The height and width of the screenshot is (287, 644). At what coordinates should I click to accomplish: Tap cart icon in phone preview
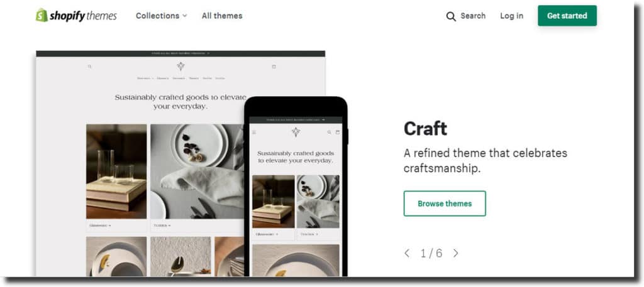coord(338,133)
